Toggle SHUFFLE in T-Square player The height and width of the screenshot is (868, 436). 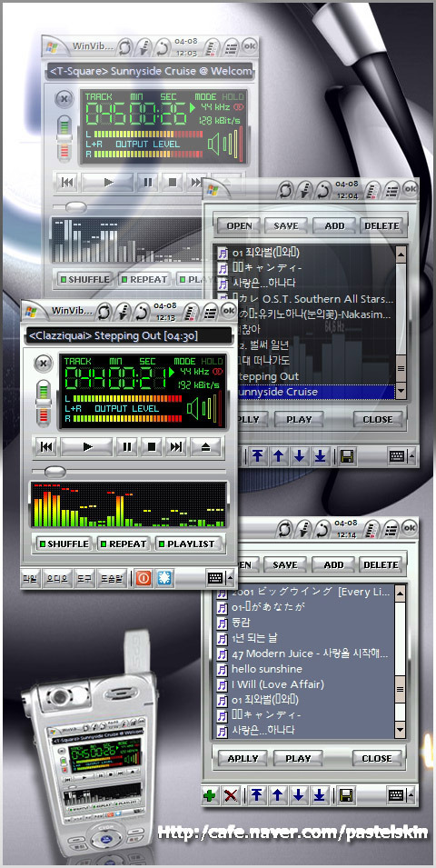(84, 279)
